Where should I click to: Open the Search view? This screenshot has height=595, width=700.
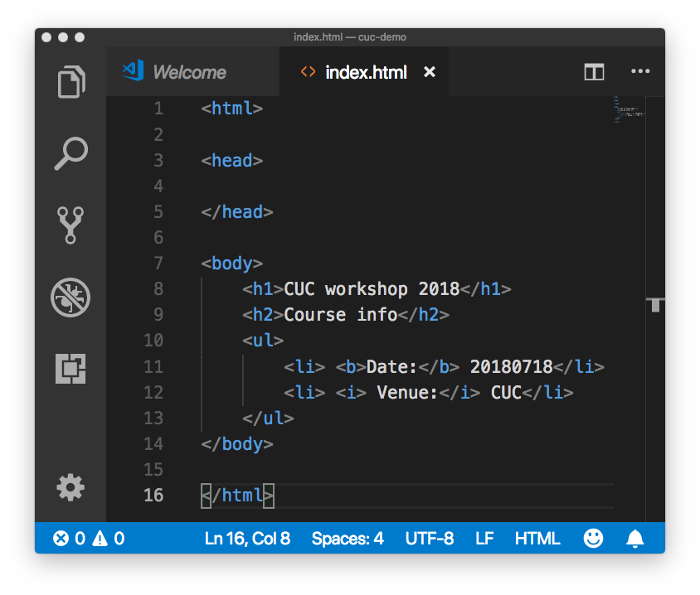[x=71, y=153]
